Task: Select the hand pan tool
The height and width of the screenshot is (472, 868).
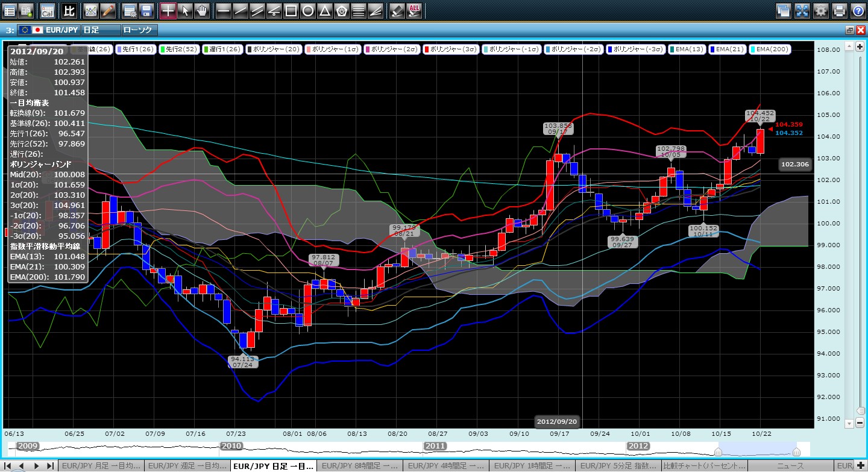Action: [202, 10]
